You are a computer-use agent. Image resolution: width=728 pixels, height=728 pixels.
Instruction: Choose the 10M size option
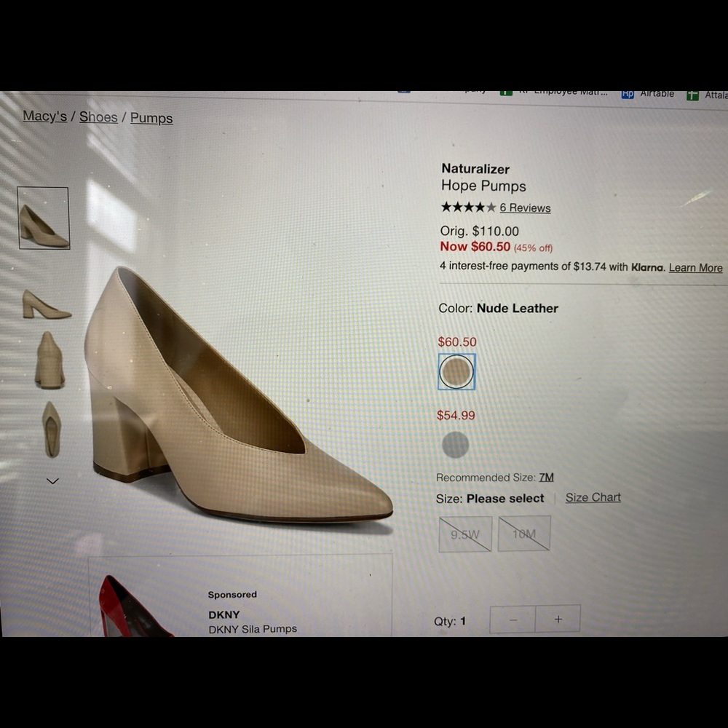point(524,534)
